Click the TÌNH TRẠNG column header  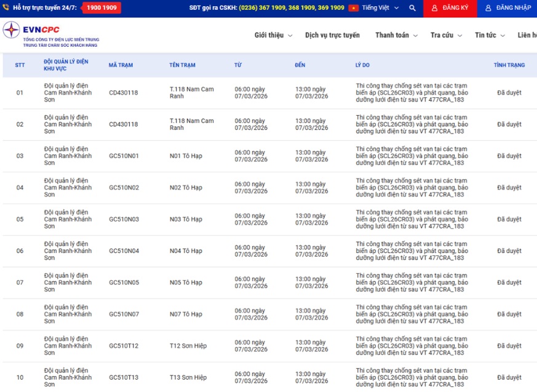tap(509, 65)
